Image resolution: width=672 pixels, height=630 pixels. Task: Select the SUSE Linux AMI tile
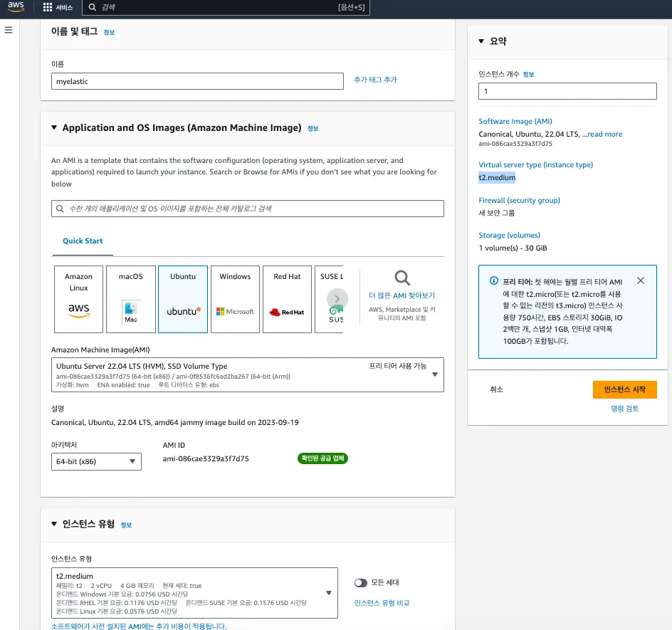click(x=329, y=299)
